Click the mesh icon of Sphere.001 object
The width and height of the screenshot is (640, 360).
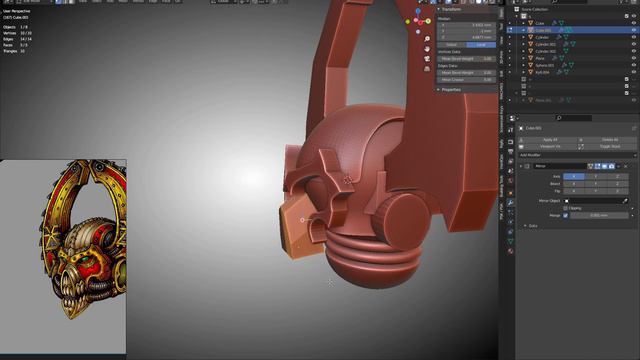531,65
